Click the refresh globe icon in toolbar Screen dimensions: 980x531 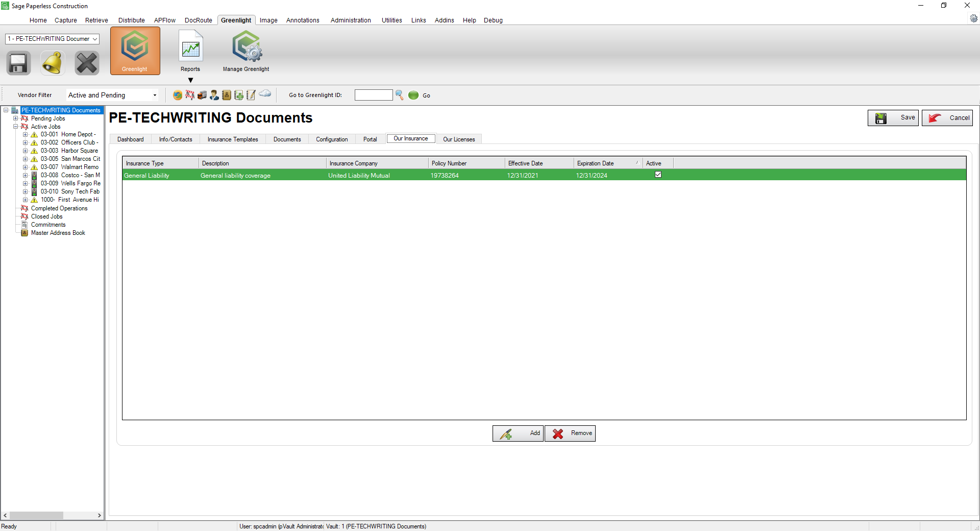pyautogui.click(x=178, y=95)
